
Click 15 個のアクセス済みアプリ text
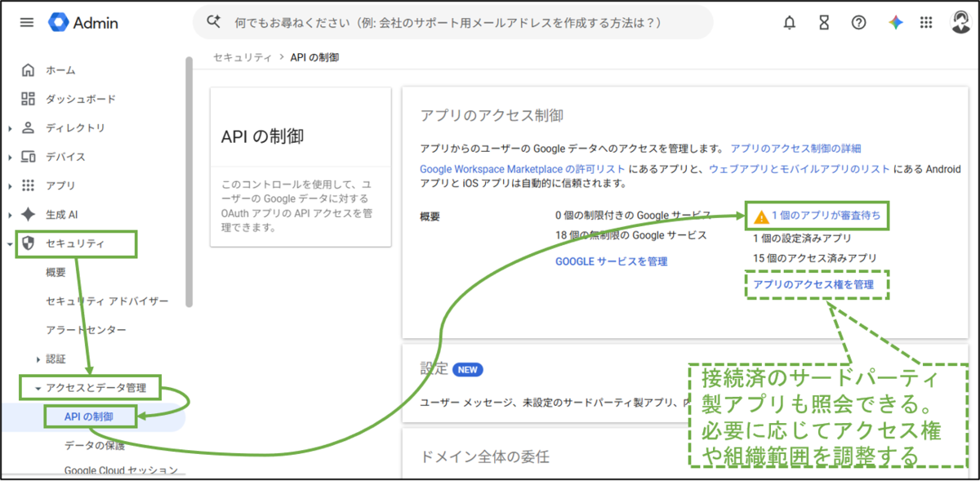tap(815, 258)
